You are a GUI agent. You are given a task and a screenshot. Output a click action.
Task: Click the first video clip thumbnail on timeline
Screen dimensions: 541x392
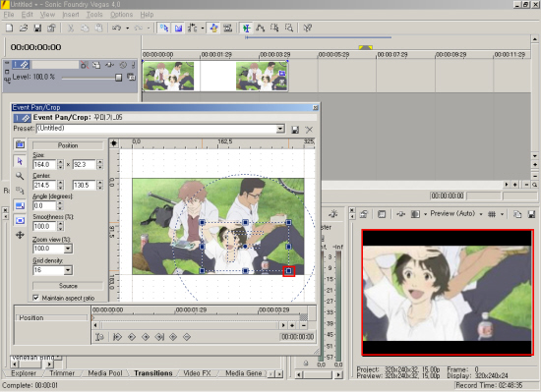click(x=169, y=76)
